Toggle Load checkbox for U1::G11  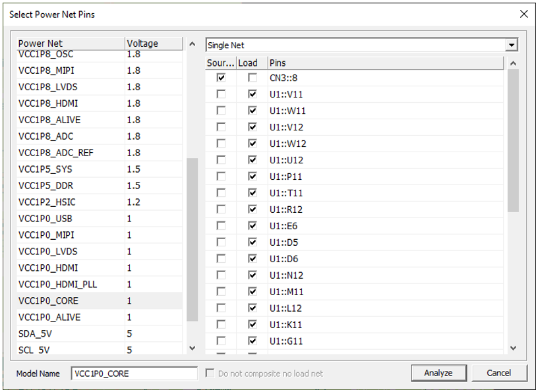tap(253, 341)
